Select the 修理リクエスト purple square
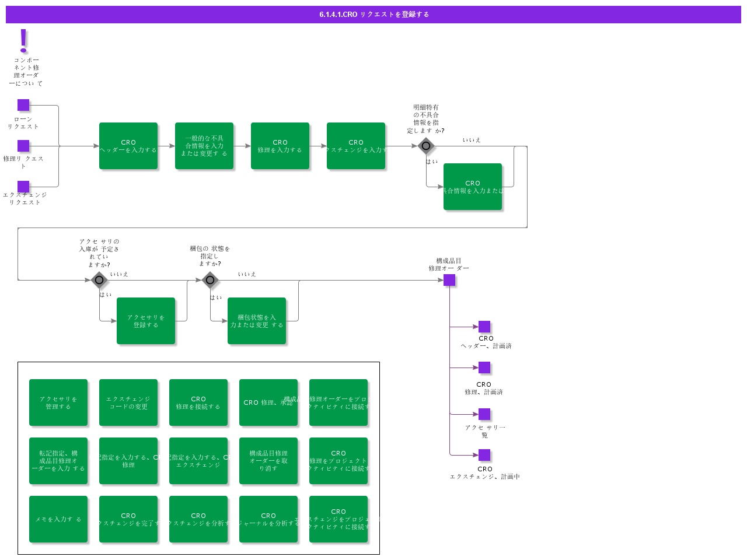 pos(23,146)
